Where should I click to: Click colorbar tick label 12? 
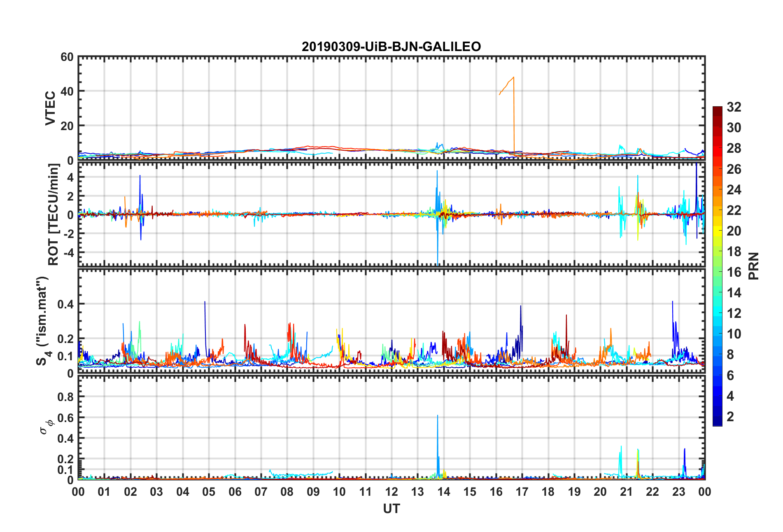(x=734, y=313)
